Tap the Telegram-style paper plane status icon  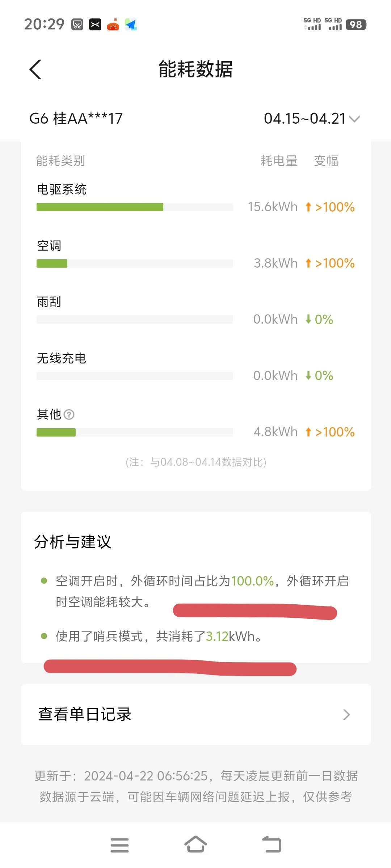[131, 25]
